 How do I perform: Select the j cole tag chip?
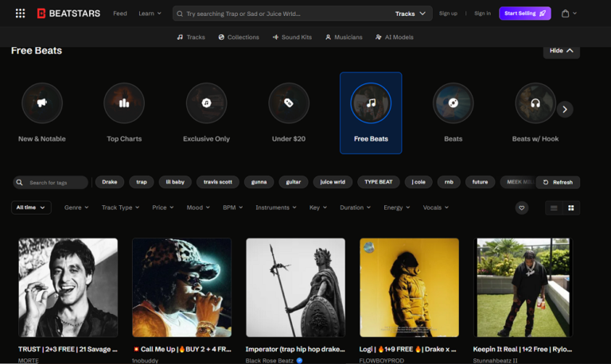[x=418, y=182]
